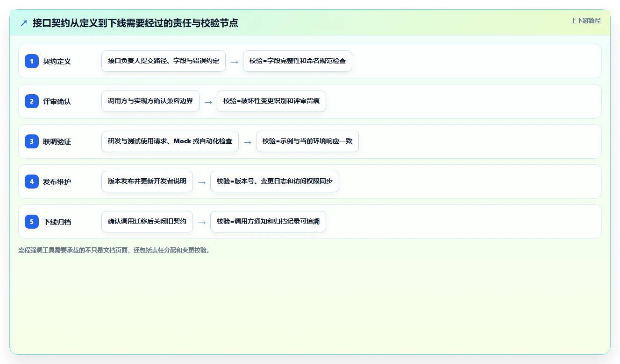Click the 校验=破坏性变更识别和评审留痕 box

tap(271, 101)
